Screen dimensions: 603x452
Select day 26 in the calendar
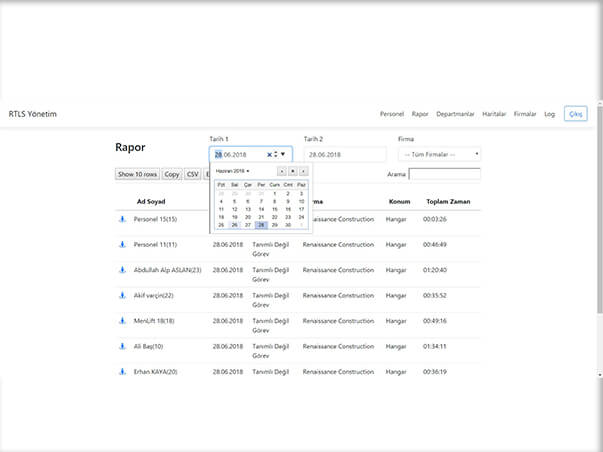point(235,225)
